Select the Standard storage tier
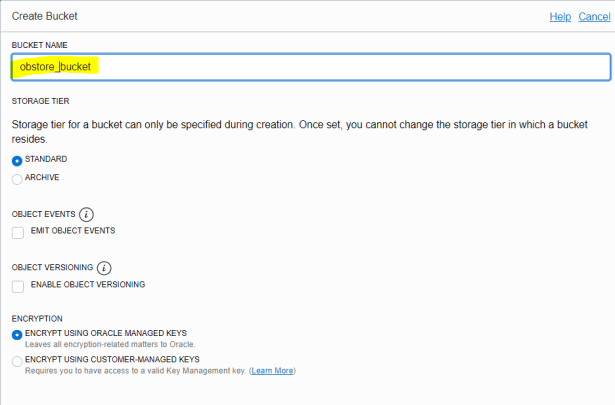Screen dimensions: 615x405 (17, 160)
